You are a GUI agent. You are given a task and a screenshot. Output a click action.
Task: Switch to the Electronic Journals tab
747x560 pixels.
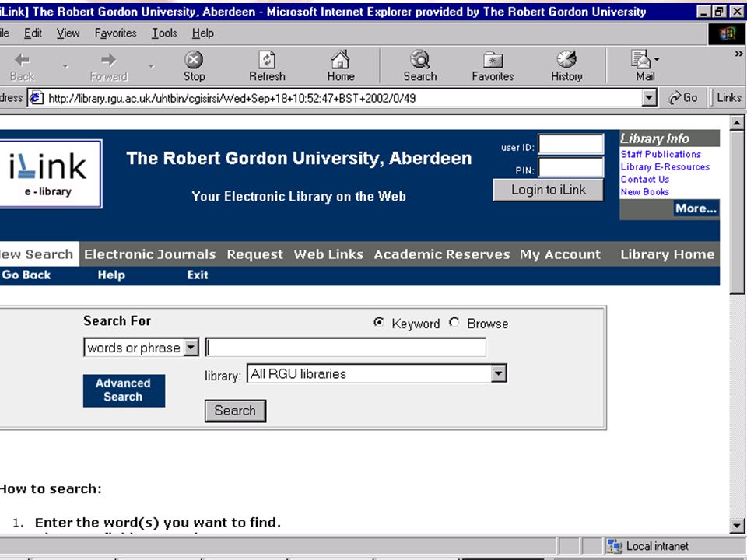[150, 254]
